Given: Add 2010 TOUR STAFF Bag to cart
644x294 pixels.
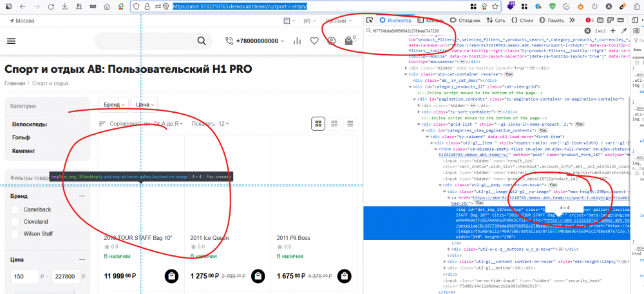Looking at the screenshot, I should pyautogui.click(x=171, y=276).
